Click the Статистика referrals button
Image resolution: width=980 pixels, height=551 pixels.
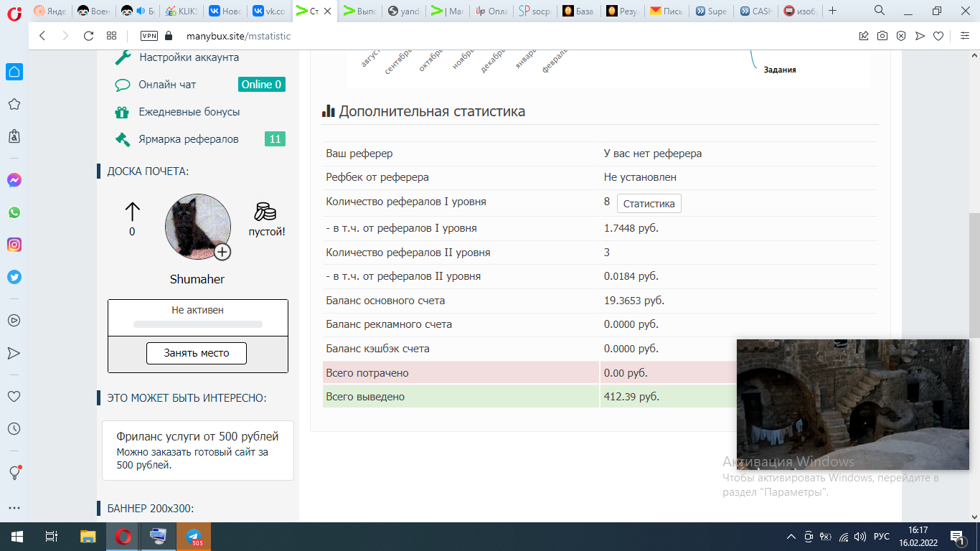[649, 204]
